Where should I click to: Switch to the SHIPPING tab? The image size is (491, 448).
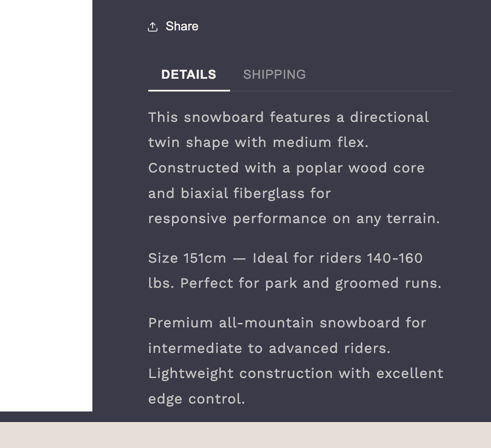click(x=275, y=74)
